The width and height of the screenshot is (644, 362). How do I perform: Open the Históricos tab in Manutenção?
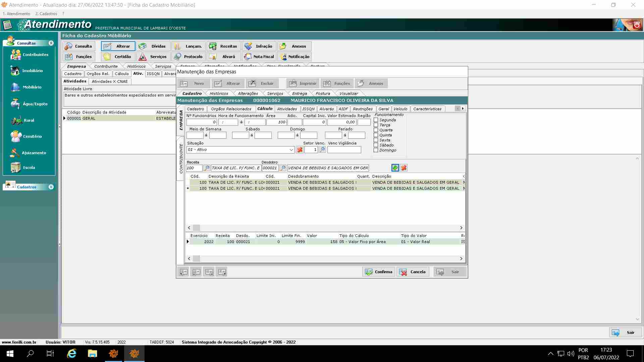pyautogui.click(x=219, y=94)
